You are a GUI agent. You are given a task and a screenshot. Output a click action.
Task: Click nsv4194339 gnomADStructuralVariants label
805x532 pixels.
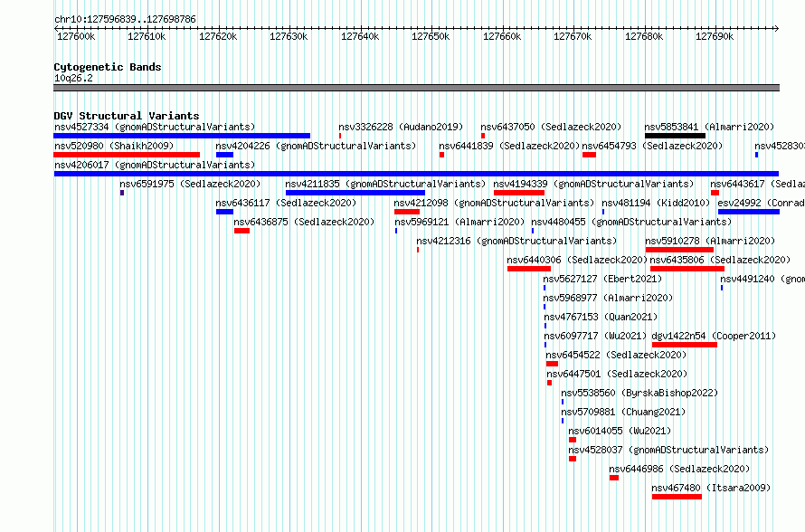[593, 184]
